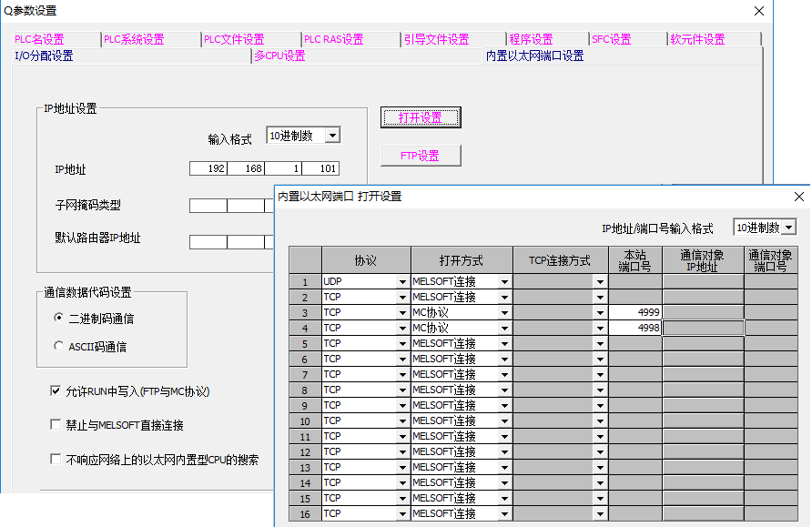Select ASCII码通信 radio button
The height and width of the screenshot is (527, 812).
click(x=59, y=346)
